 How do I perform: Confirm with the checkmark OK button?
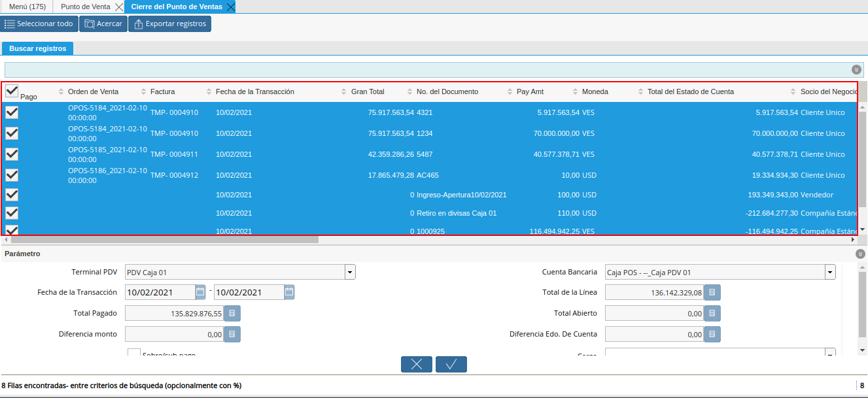(x=451, y=365)
